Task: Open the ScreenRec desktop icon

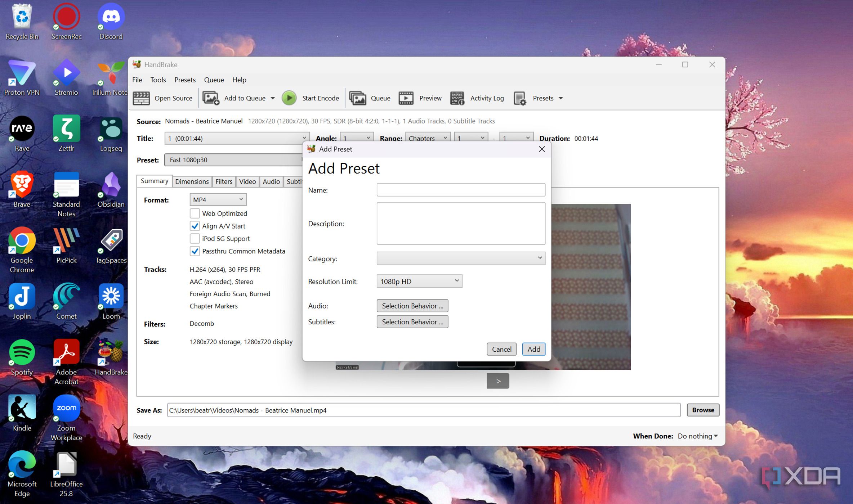Action: click(66, 17)
